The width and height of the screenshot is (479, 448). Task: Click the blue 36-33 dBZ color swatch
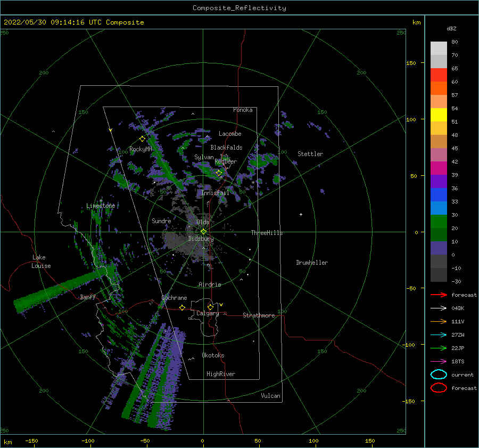pos(439,194)
